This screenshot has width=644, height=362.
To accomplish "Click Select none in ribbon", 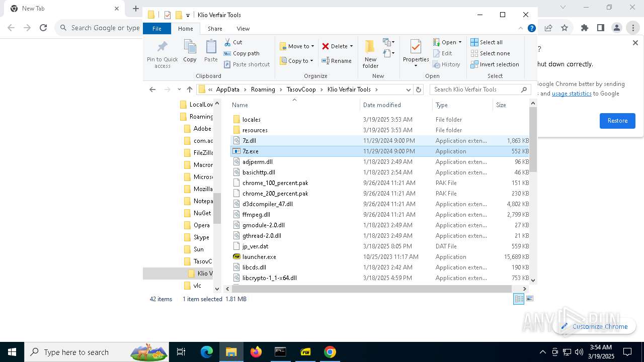I will click(490, 53).
